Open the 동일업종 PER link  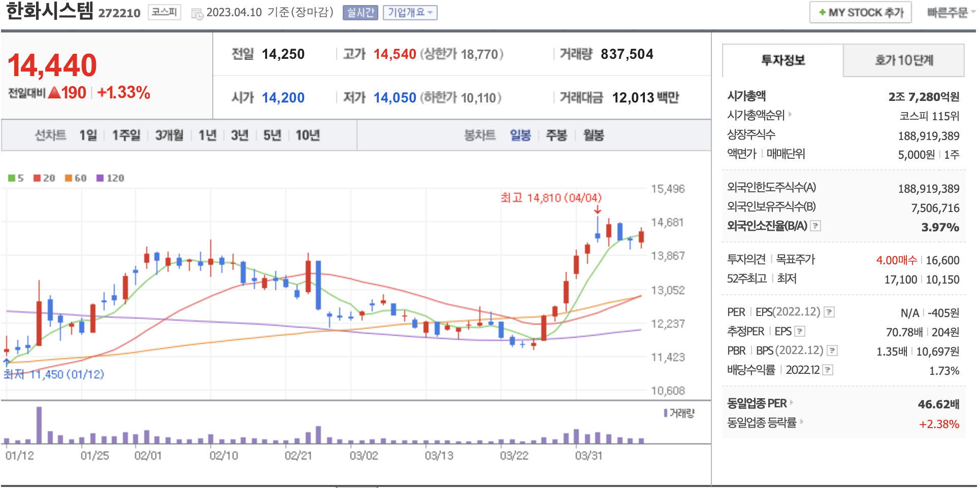click(x=759, y=403)
